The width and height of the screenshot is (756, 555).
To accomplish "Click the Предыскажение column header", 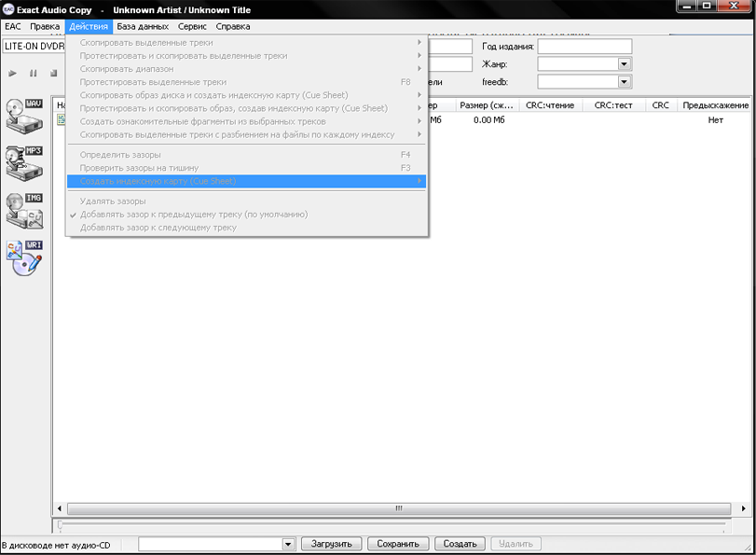I will [x=715, y=105].
